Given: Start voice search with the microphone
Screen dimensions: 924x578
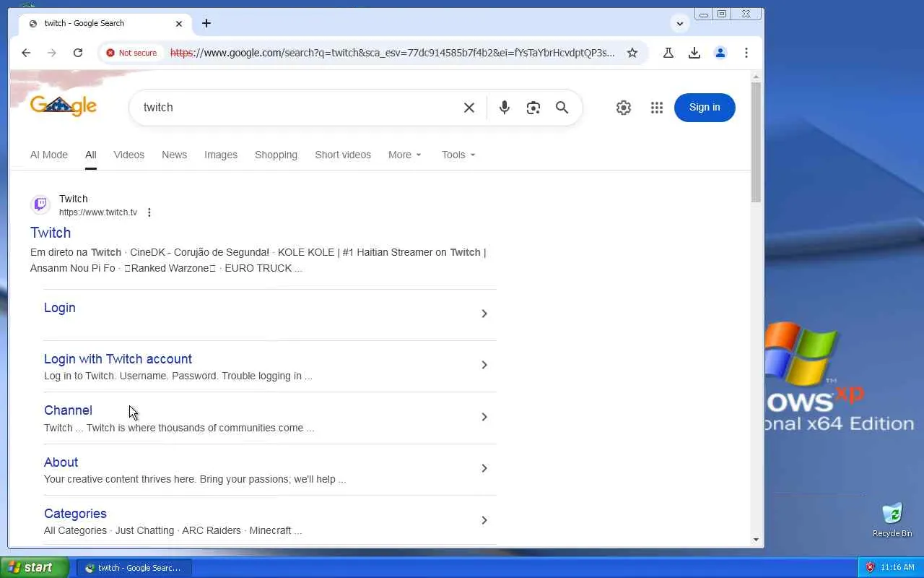Looking at the screenshot, I should click(505, 108).
